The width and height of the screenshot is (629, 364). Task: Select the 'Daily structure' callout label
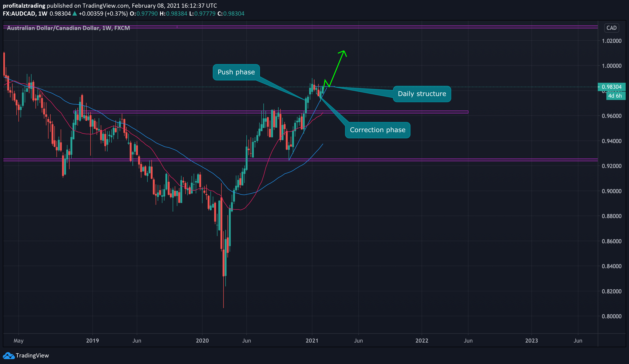pos(422,94)
